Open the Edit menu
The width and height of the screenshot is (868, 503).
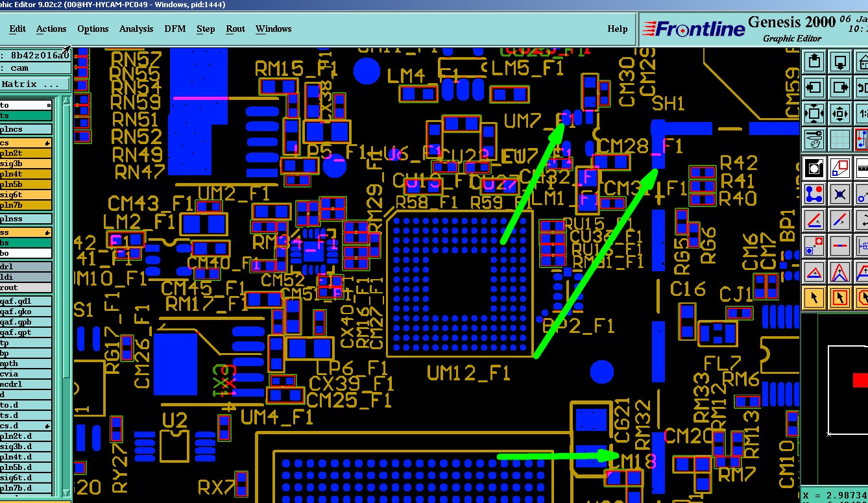click(18, 29)
